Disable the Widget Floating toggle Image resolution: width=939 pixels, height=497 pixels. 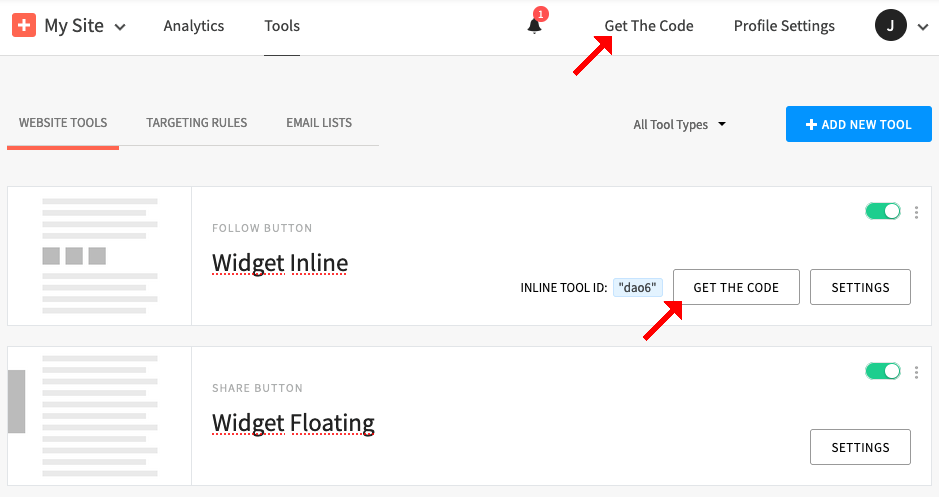click(x=883, y=372)
